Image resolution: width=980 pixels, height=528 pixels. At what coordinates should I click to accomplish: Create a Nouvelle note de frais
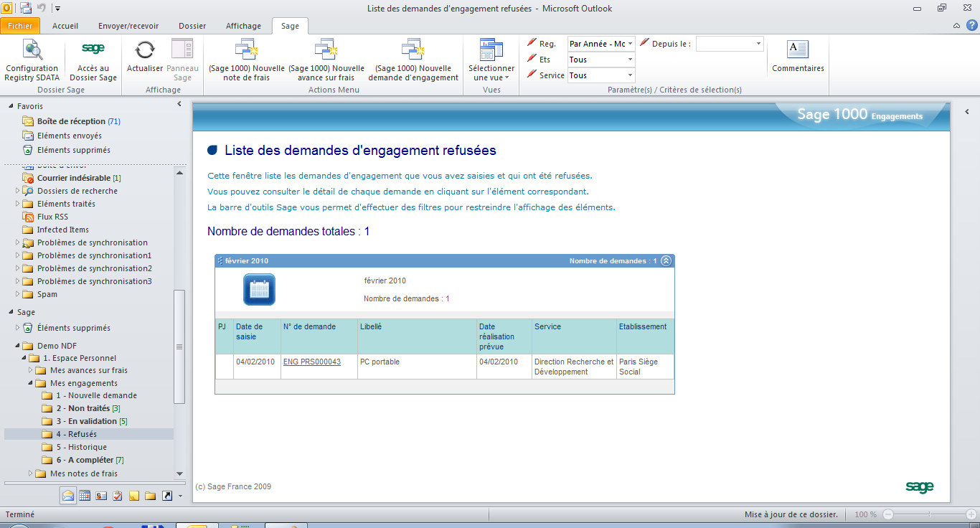(x=247, y=60)
